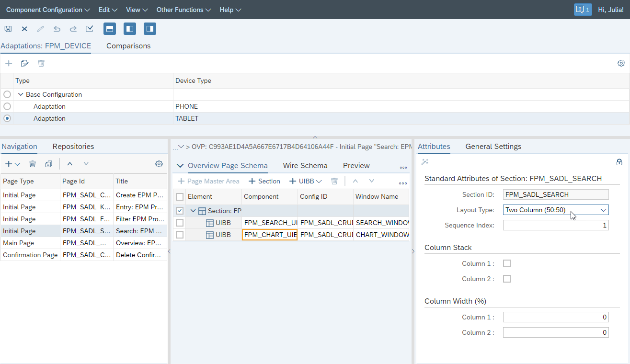The width and height of the screenshot is (630, 364).
Task: Collapse the Base Configuration tree node
Action: pos(20,94)
